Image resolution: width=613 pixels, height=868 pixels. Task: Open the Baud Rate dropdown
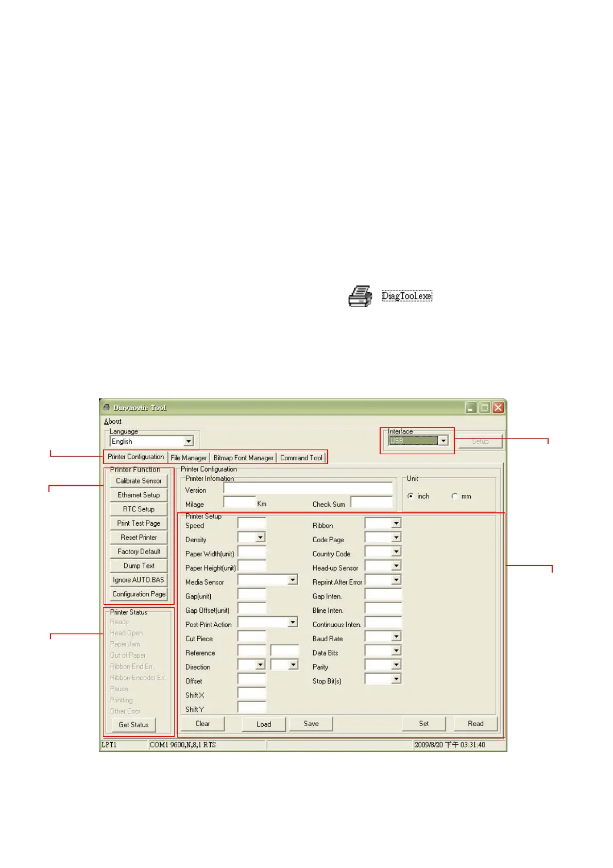pyautogui.click(x=396, y=637)
